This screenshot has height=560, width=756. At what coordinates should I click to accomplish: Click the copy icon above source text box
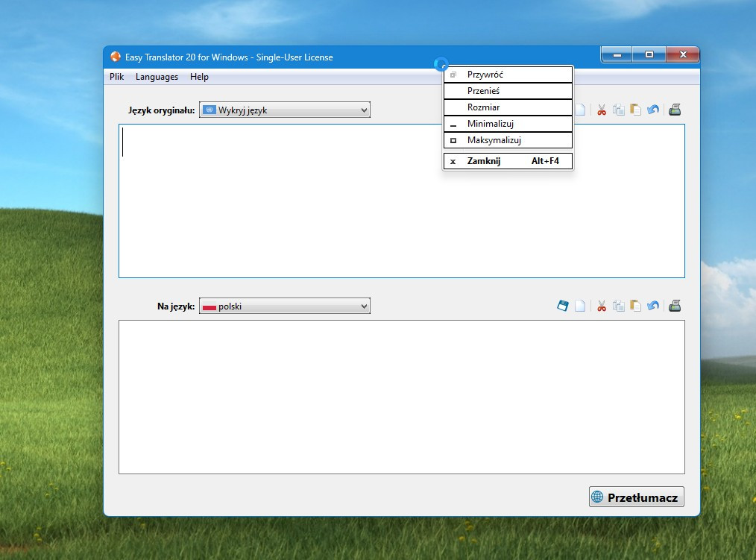click(x=619, y=110)
